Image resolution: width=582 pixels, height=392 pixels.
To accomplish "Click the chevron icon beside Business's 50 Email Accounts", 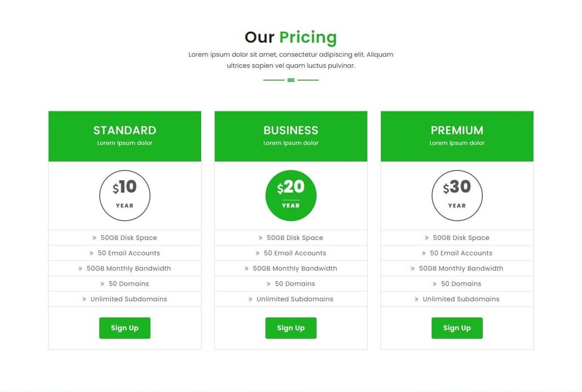I will tap(258, 253).
